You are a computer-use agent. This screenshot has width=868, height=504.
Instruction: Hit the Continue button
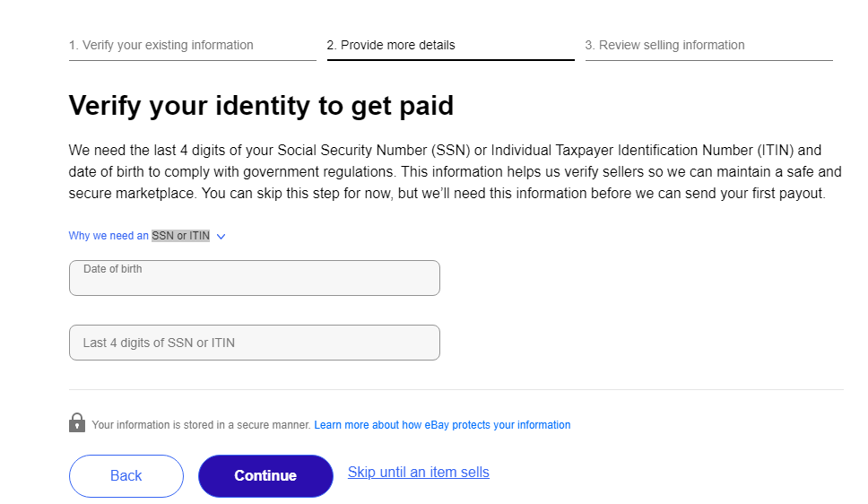click(x=265, y=476)
